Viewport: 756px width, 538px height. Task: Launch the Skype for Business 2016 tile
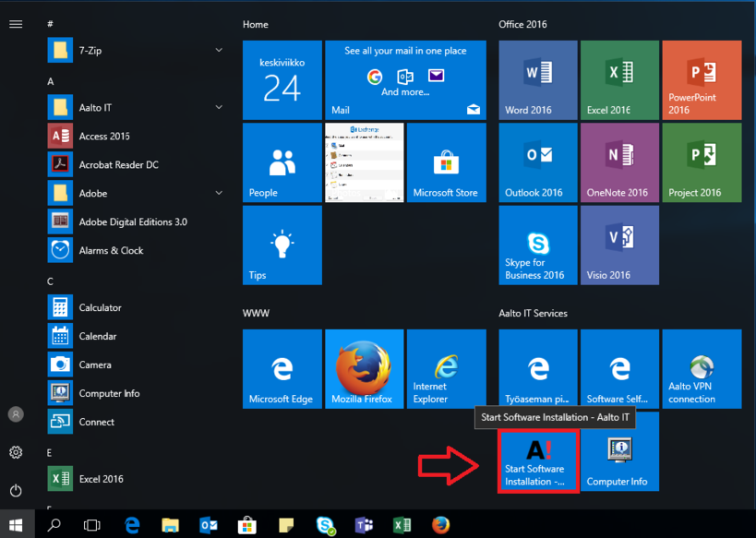coord(537,245)
